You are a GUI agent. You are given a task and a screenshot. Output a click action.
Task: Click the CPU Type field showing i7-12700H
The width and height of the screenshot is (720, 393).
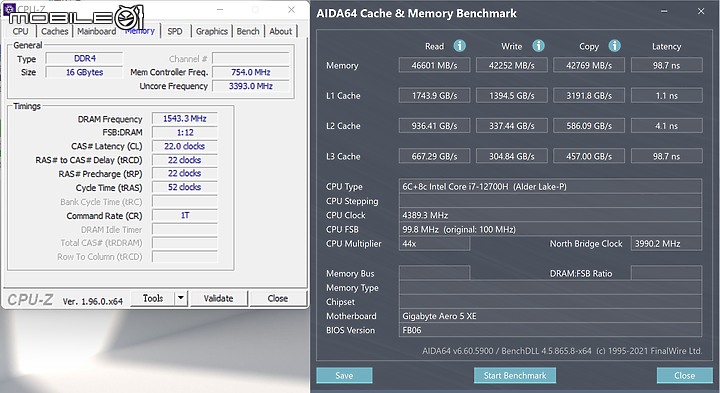[x=550, y=186]
